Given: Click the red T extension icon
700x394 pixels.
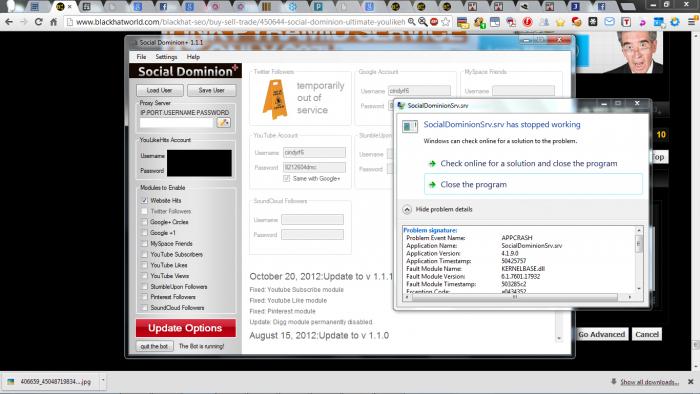Looking at the screenshot, I should 626,21.
